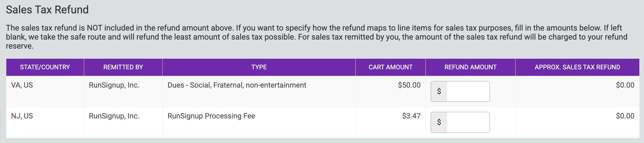Select the $3.47 cart amount
Screen dimensions: 644x143
(411, 116)
